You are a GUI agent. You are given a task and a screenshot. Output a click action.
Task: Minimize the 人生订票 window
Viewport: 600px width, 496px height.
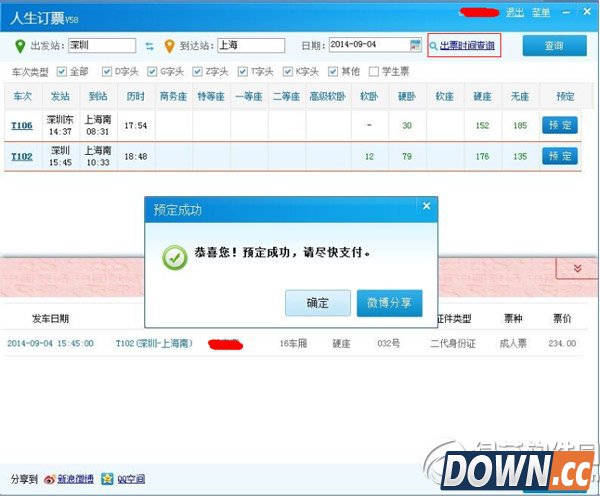[x=566, y=13]
